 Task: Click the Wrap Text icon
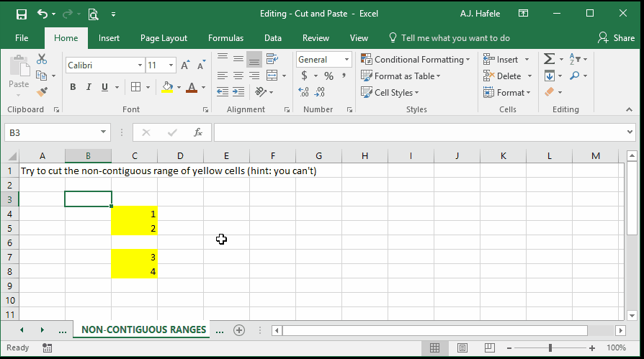point(272,59)
